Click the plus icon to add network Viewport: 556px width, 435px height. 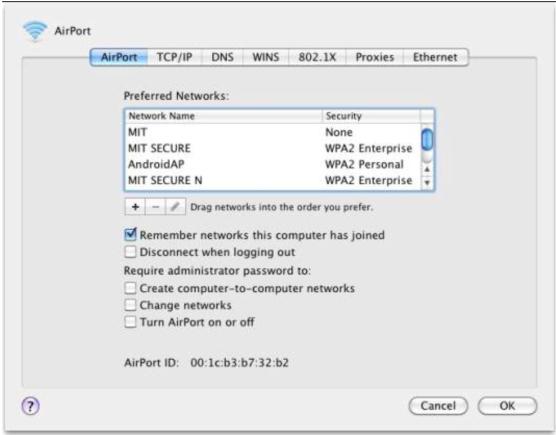pos(135,207)
